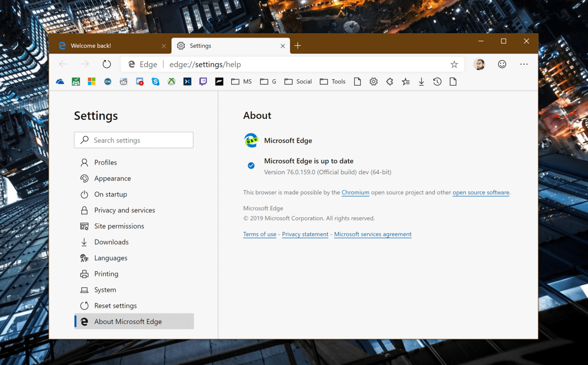Image resolution: width=588 pixels, height=365 pixels.
Task: Open the download arrow bookmark in favorites bar
Action: click(x=421, y=82)
